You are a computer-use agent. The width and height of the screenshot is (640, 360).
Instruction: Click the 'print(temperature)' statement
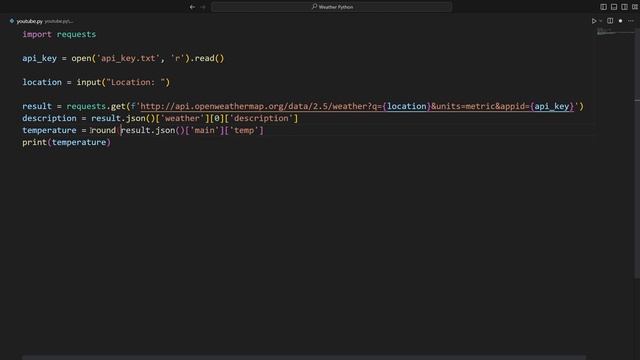click(67, 142)
